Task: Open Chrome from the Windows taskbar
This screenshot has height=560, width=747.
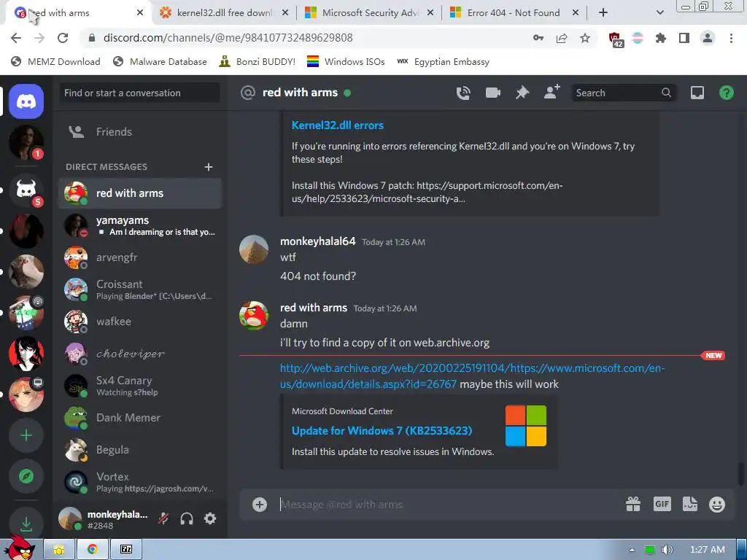Action: (93, 549)
